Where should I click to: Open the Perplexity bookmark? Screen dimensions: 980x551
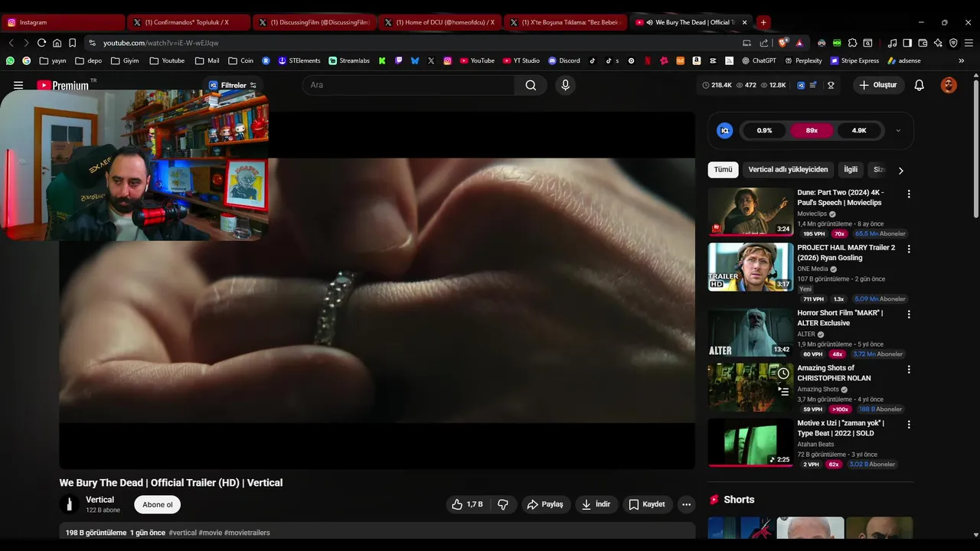coord(802,60)
